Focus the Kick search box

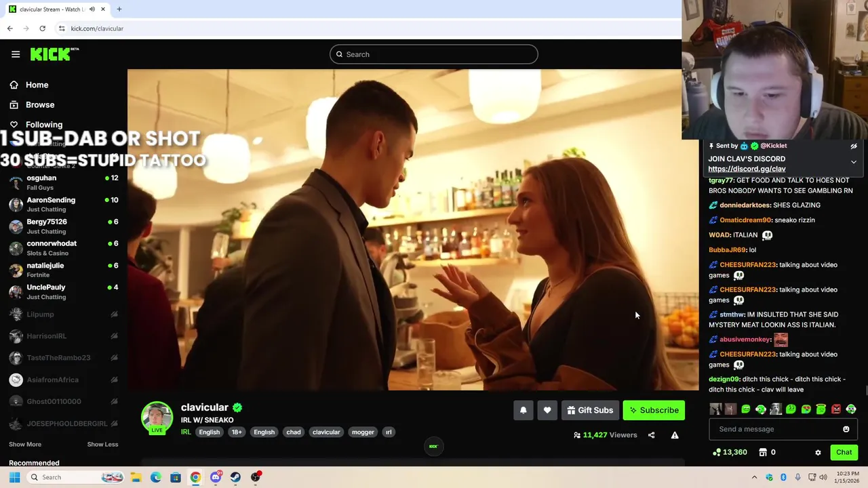pyautogui.click(x=434, y=54)
